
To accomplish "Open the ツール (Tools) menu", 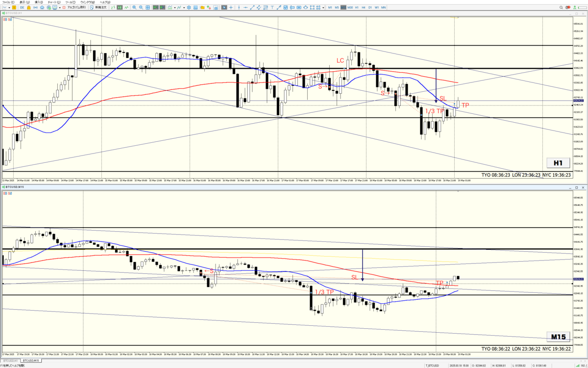I will [x=70, y=2].
